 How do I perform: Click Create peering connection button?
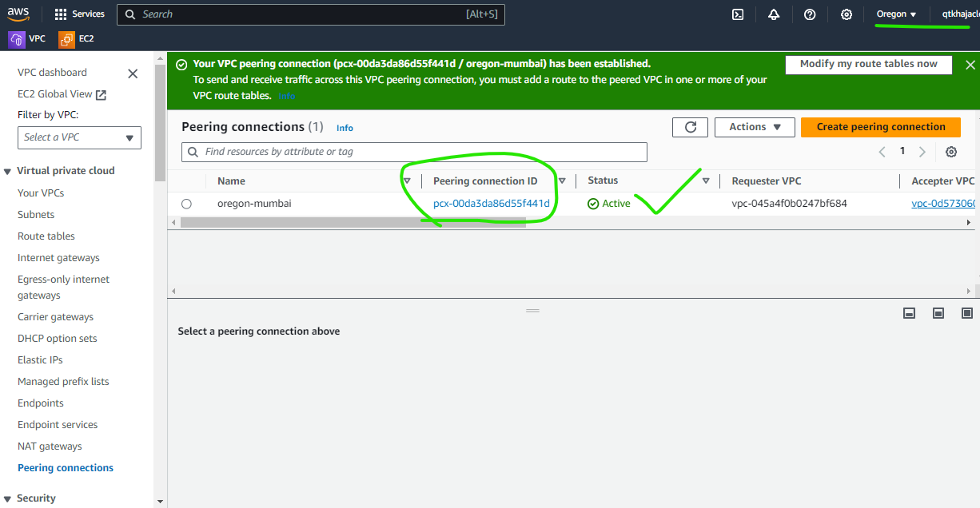coord(881,127)
